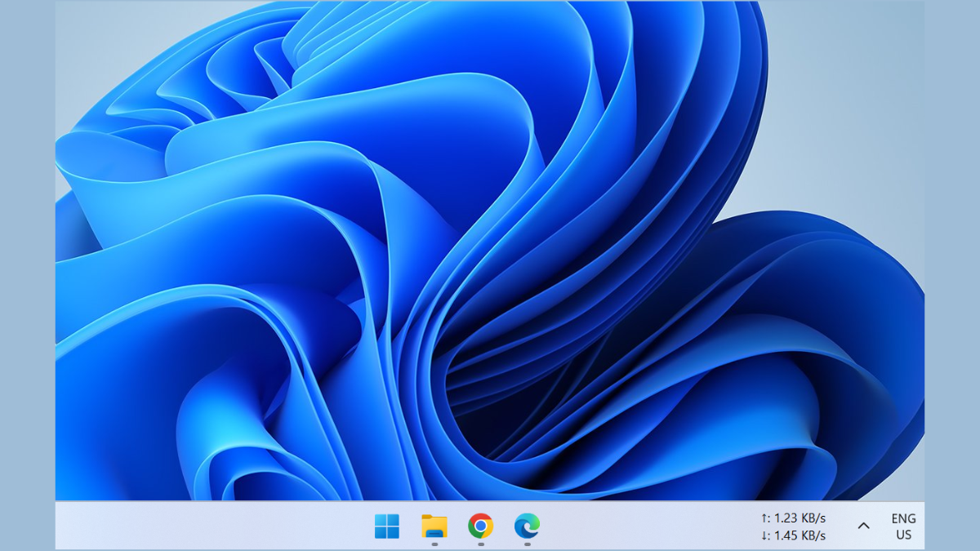Click the empty taskbar space
980x551 pixels.
[x=245, y=527]
